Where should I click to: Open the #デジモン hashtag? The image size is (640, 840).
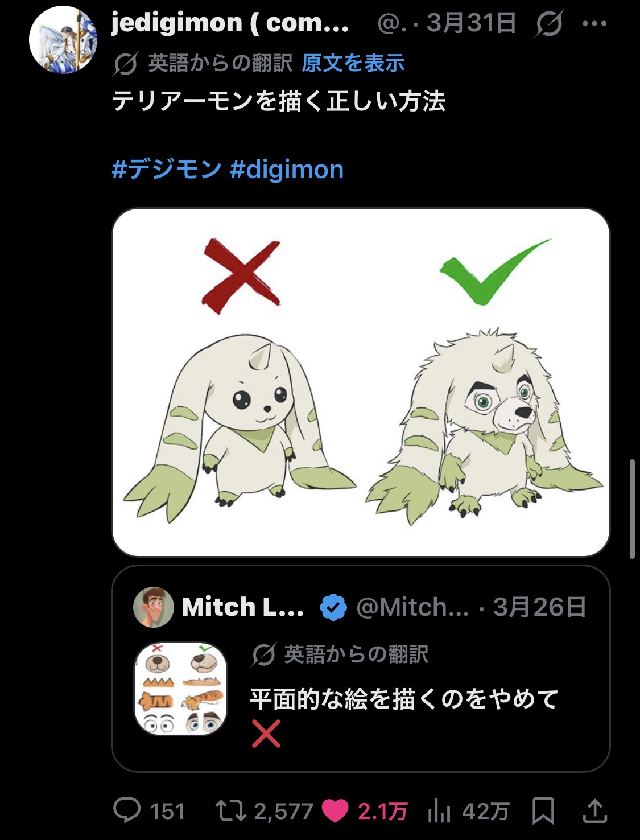point(167,170)
